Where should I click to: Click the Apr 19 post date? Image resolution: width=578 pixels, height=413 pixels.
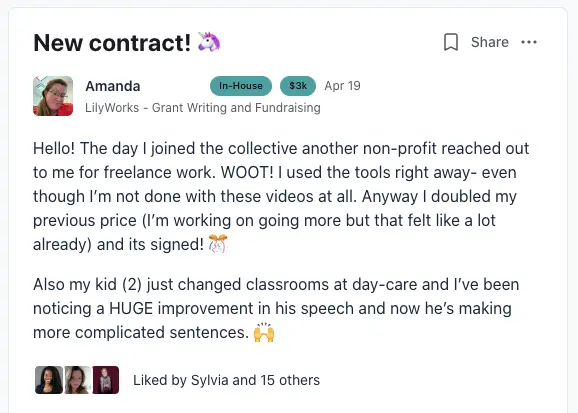tap(342, 86)
